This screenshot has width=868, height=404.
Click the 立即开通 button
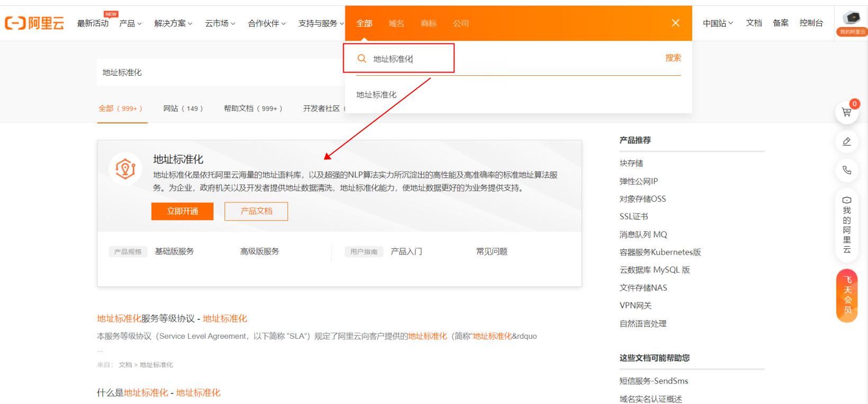183,211
